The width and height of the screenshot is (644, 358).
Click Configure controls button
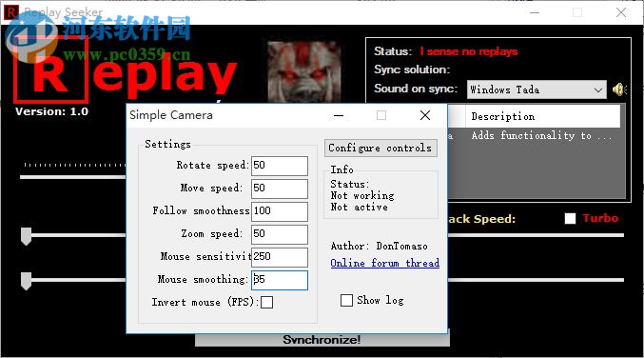coord(381,148)
